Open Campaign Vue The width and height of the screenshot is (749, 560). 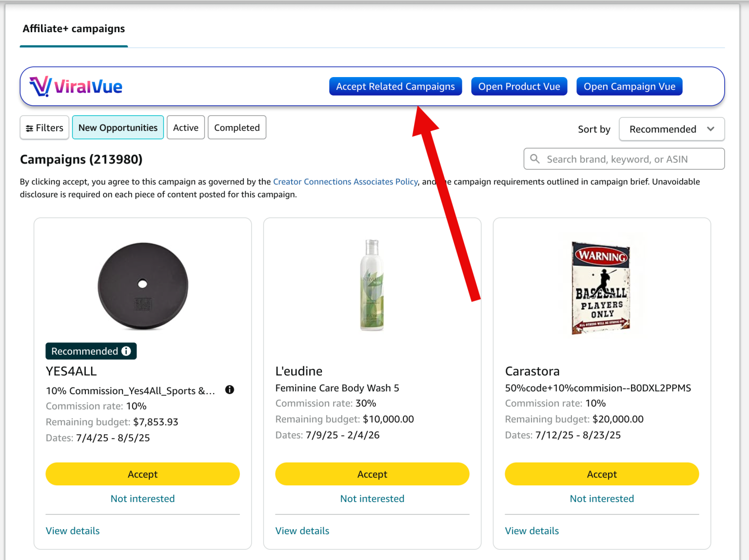[629, 86]
